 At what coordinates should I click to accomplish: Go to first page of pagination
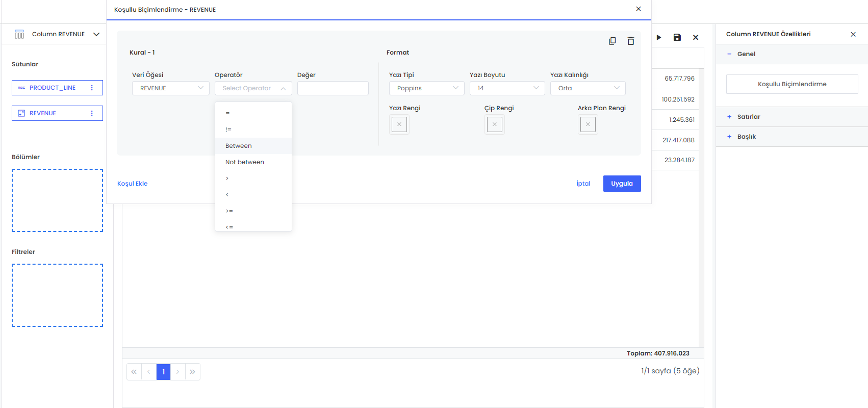click(134, 372)
